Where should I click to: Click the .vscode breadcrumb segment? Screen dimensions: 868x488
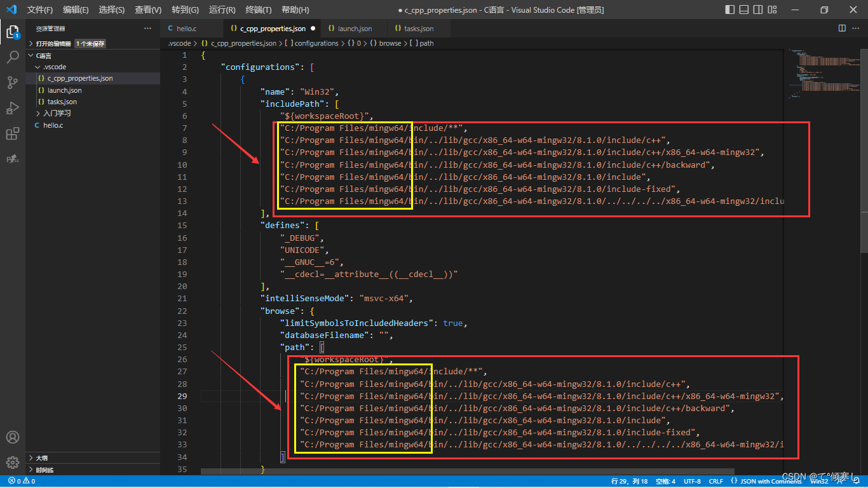coord(179,43)
